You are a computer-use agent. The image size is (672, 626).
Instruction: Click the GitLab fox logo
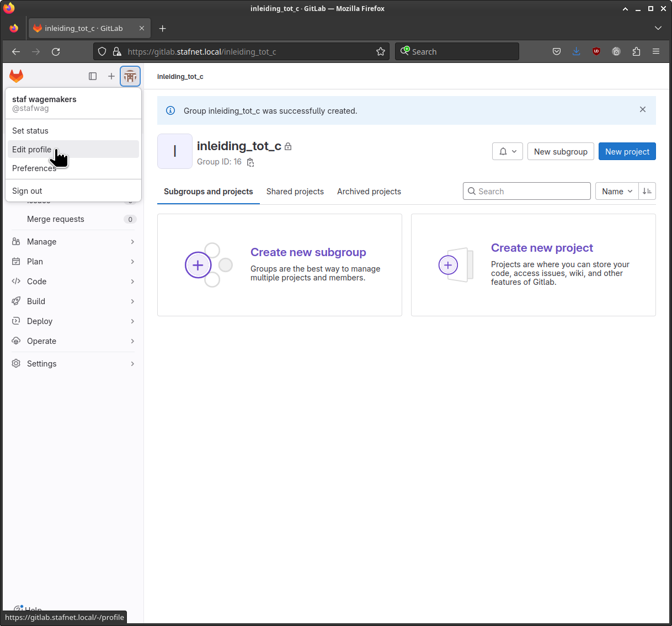[x=17, y=76]
